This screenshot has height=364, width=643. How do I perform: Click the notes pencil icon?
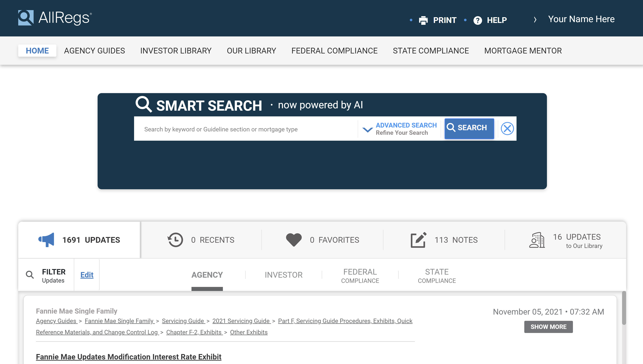point(419,240)
